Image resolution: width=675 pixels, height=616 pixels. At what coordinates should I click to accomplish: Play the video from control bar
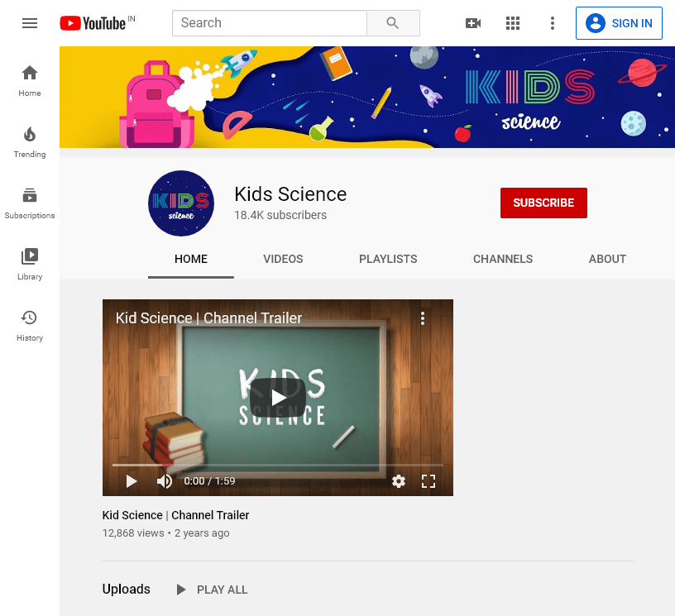pyautogui.click(x=132, y=481)
